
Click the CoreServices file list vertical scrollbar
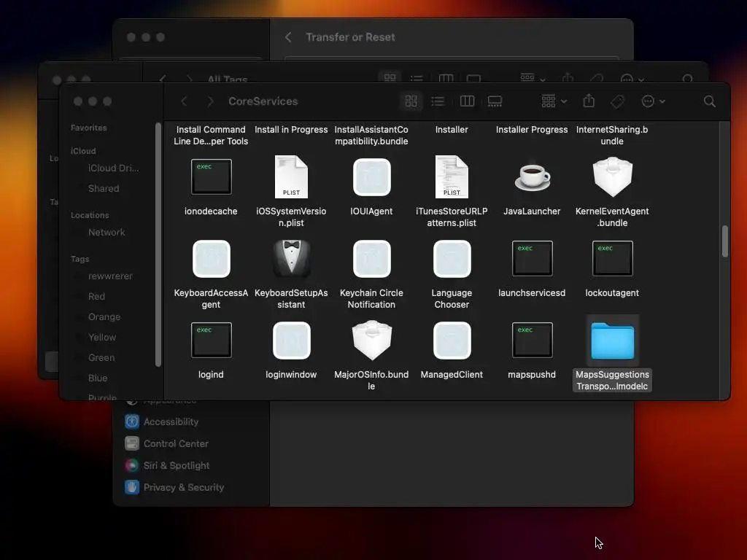pos(724,241)
